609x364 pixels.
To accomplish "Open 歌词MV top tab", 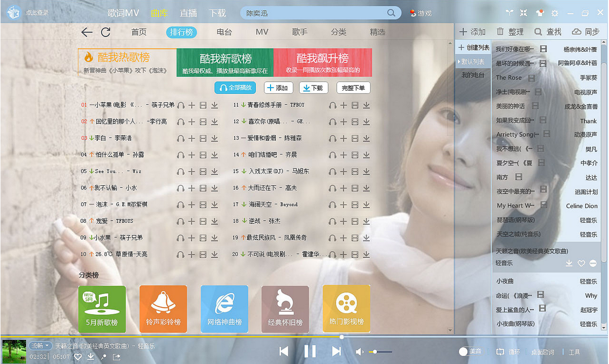I will (x=124, y=13).
